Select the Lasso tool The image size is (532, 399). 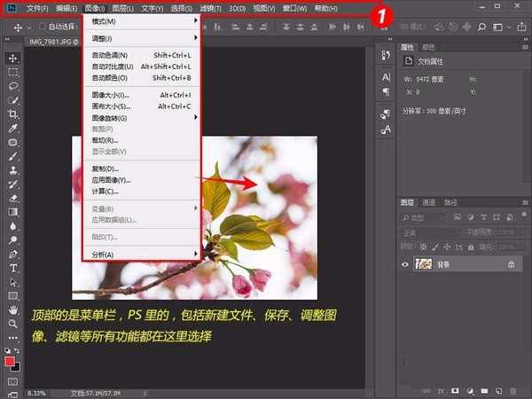point(13,87)
